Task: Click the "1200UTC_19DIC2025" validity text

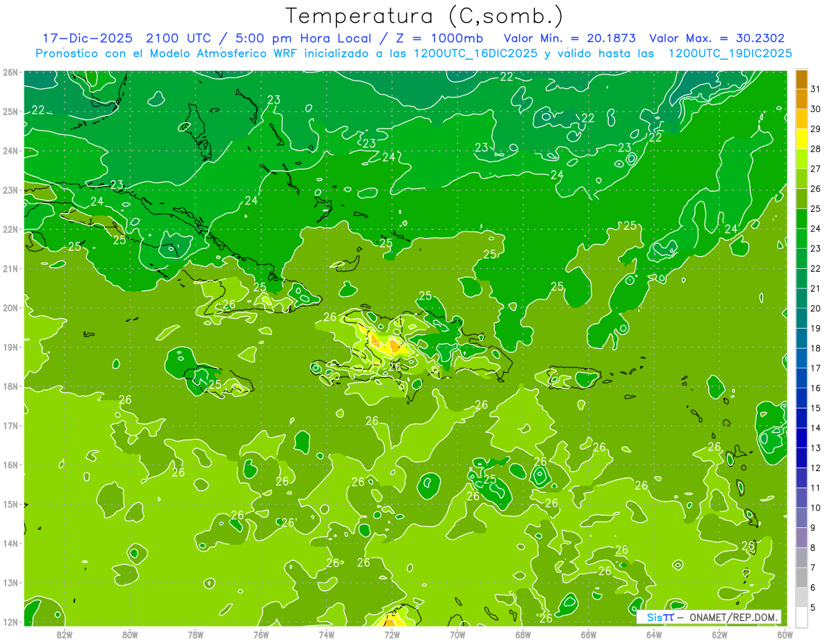Action: [x=730, y=53]
